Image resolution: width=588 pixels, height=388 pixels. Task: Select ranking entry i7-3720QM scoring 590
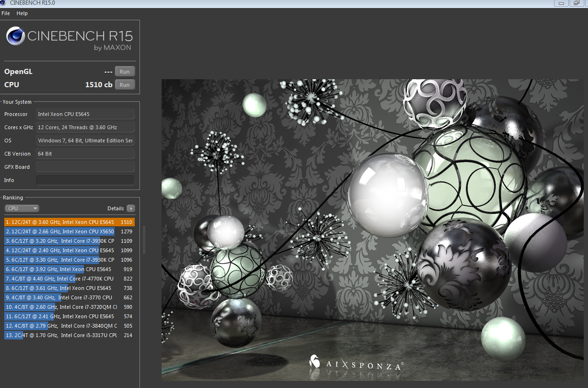tap(70, 307)
